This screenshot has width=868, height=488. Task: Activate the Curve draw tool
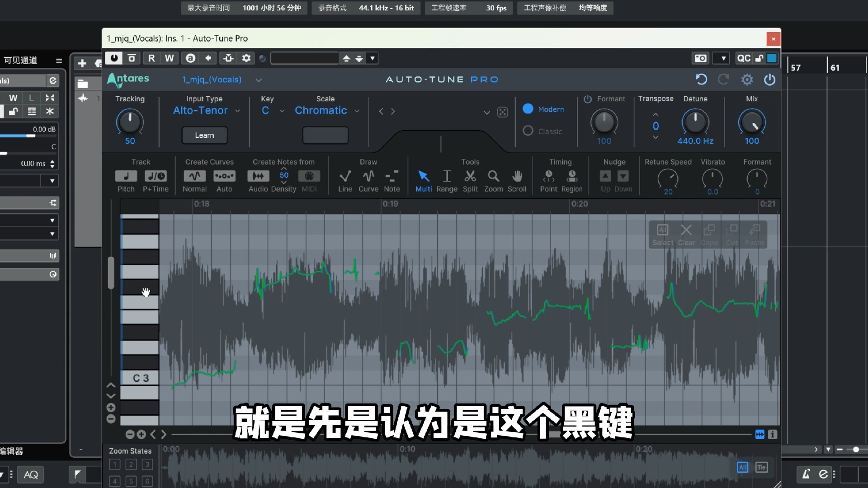point(368,176)
